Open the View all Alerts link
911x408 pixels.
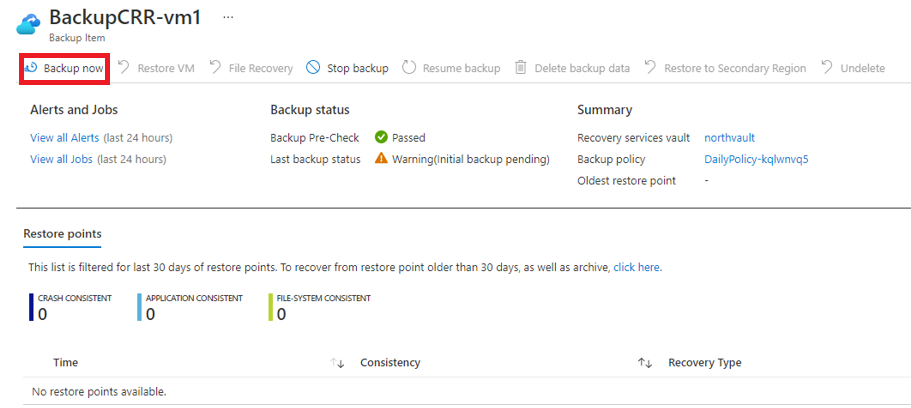(64, 138)
